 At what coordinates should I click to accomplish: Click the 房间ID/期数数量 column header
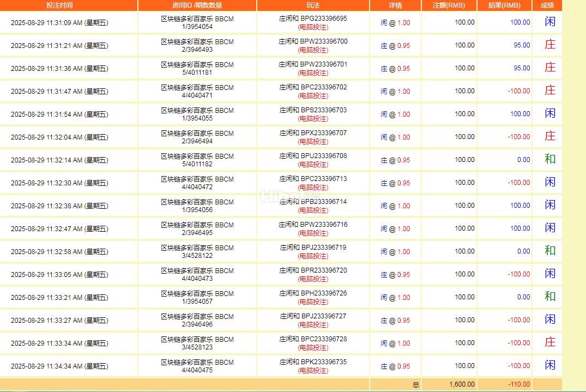[x=197, y=5]
